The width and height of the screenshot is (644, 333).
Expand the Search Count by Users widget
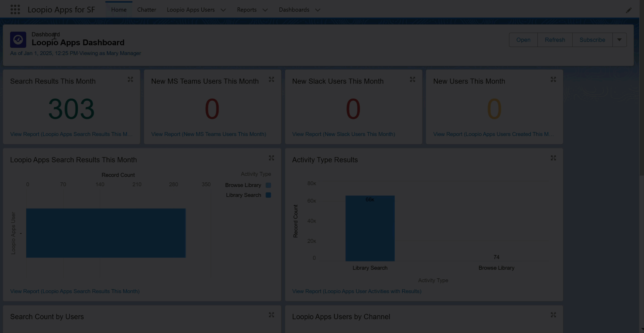(x=271, y=315)
